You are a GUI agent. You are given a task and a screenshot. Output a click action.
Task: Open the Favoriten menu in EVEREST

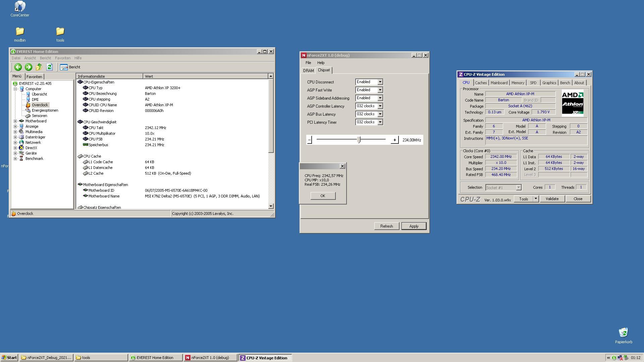[63, 58]
